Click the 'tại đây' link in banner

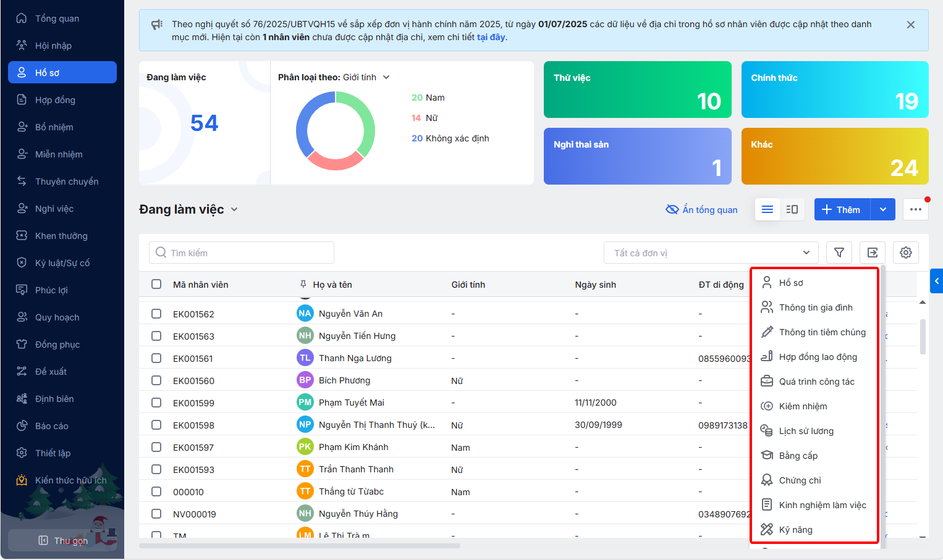(491, 37)
